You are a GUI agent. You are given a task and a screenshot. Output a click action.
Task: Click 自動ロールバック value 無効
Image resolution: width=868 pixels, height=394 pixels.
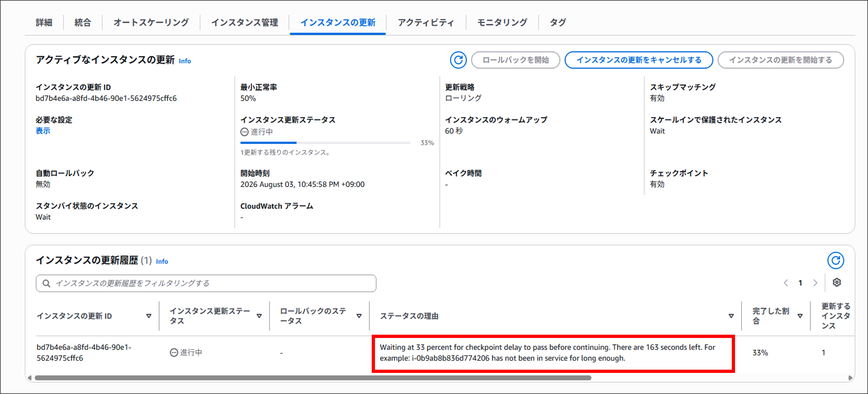[43, 184]
